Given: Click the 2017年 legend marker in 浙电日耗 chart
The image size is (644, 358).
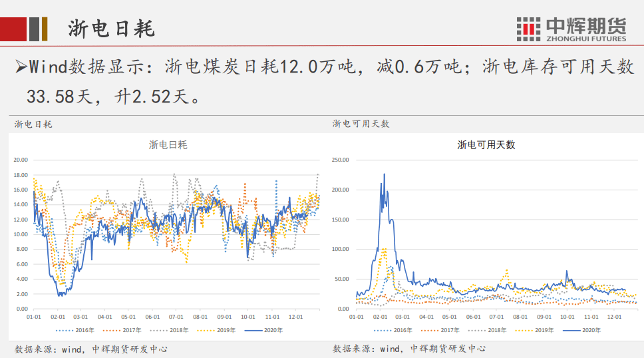Looking at the screenshot, I should point(111,329).
